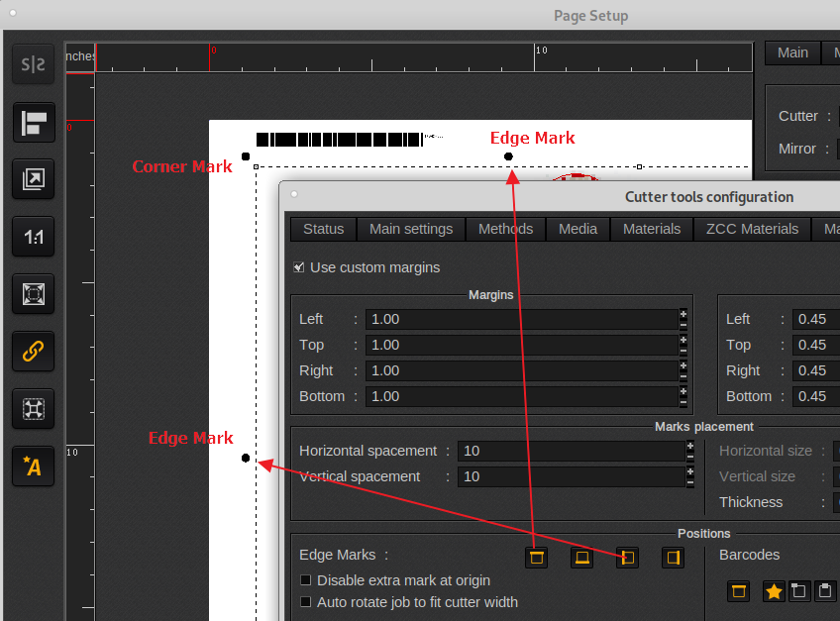
Task: Open the Main settings tab
Action: click(x=410, y=229)
